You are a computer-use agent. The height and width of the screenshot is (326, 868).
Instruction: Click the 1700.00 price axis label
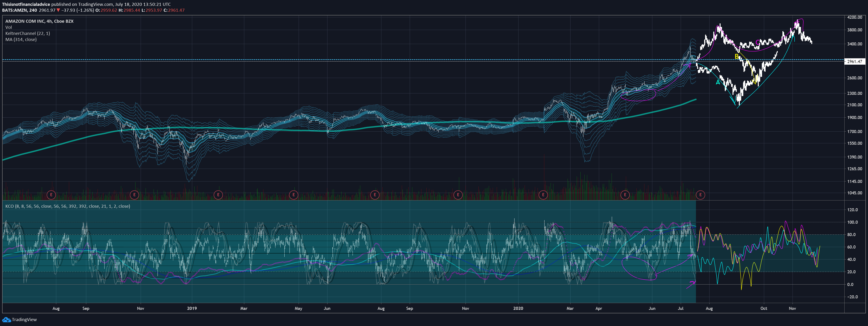coord(855,131)
